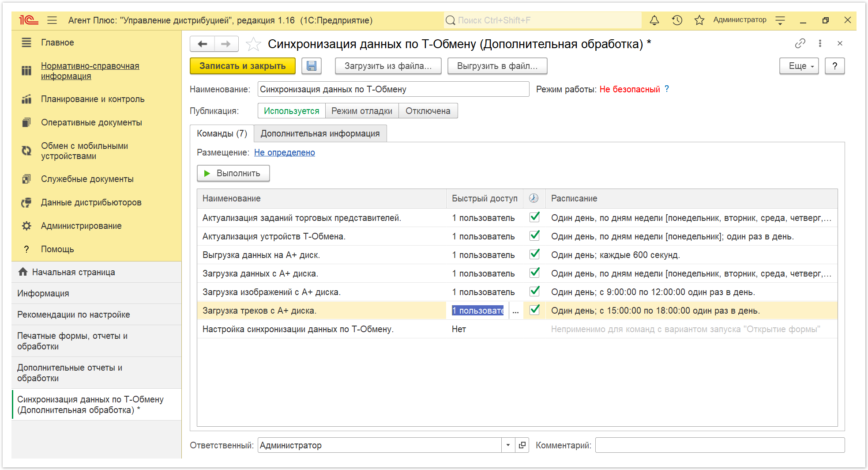The height and width of the screenshot is (470, 868).
Task: Select row Настройка синхронизации данных по Т-Обмену
Action: (x=517, y=329)
